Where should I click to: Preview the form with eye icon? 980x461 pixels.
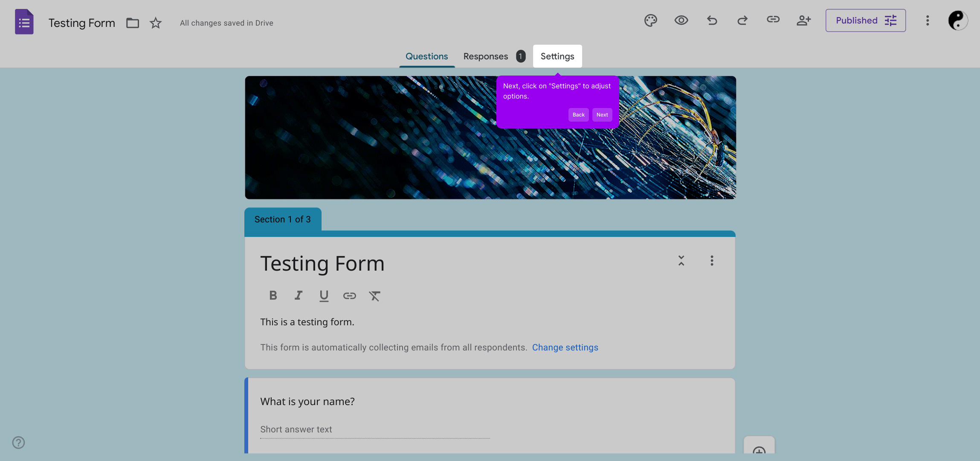click(x=681, y=20)
